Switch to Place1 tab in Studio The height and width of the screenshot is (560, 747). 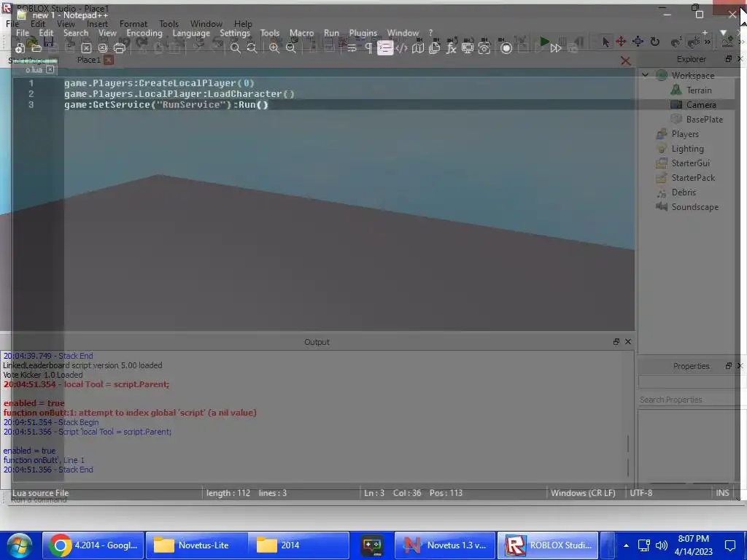pyautogui.click(x=88, y=60)
